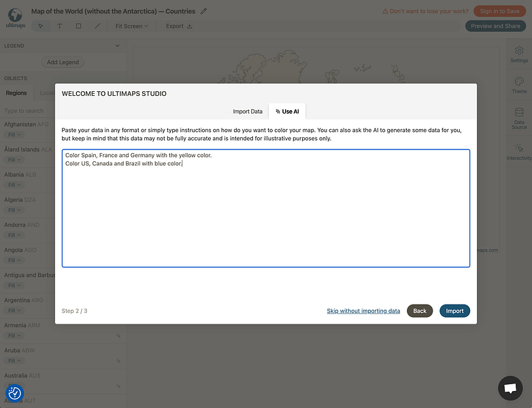Open the chat support bubble
532x408 pixels.
(510, 388)
